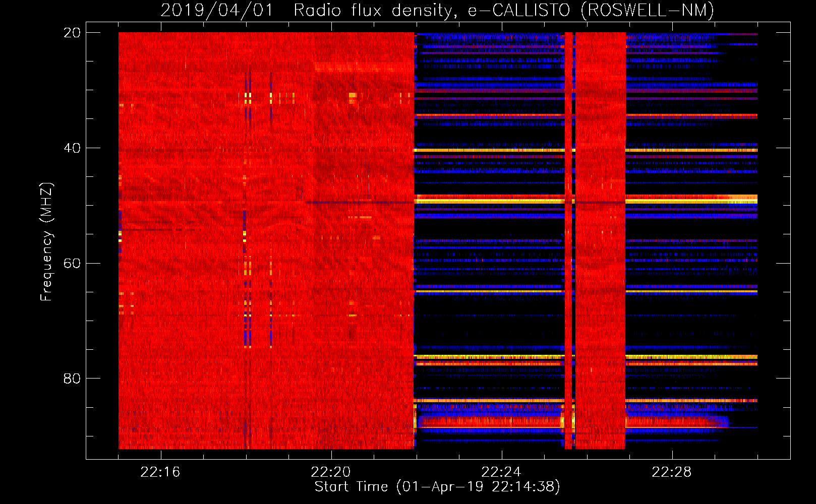Click the '2019/04/01' date in the title

[x=217, y=10]
